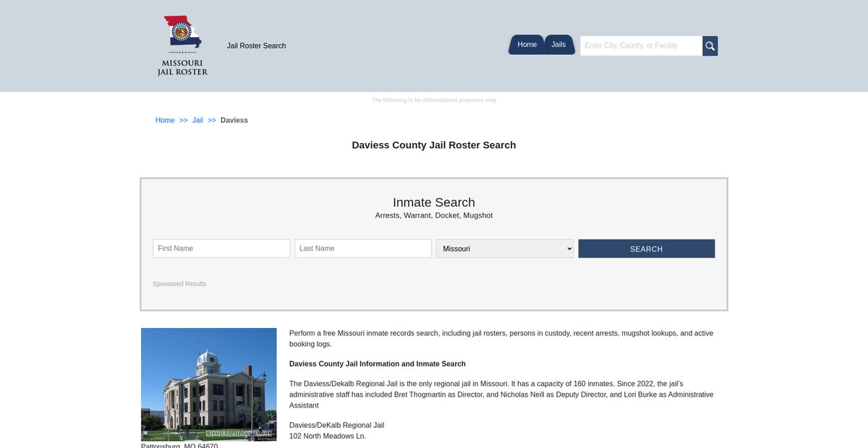The width and height of the screenshot is (868, 448).
Task: Click the Jail Roster Search header text
Action: (x=256, y=46)
